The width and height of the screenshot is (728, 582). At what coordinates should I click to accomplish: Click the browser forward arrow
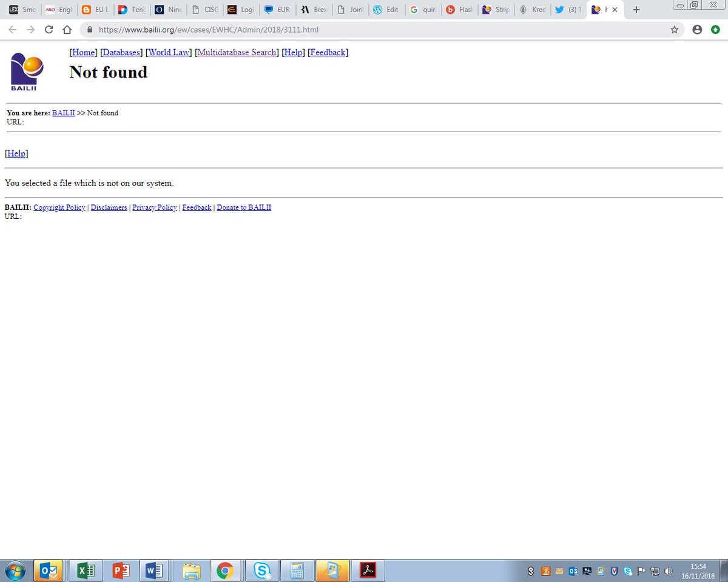(30, 29)
